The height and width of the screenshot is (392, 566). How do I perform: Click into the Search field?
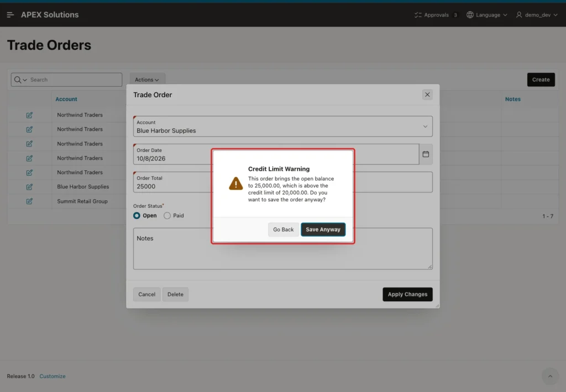[x=75, y=80]
